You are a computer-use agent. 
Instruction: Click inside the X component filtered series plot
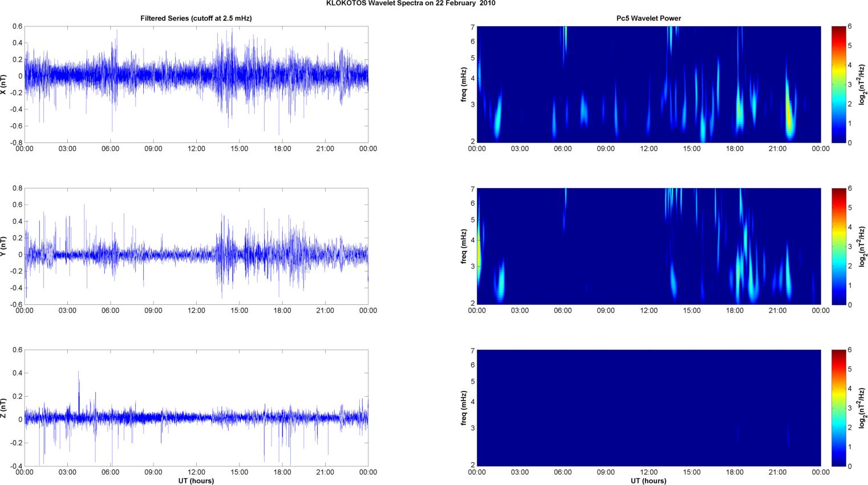[196, 84]
